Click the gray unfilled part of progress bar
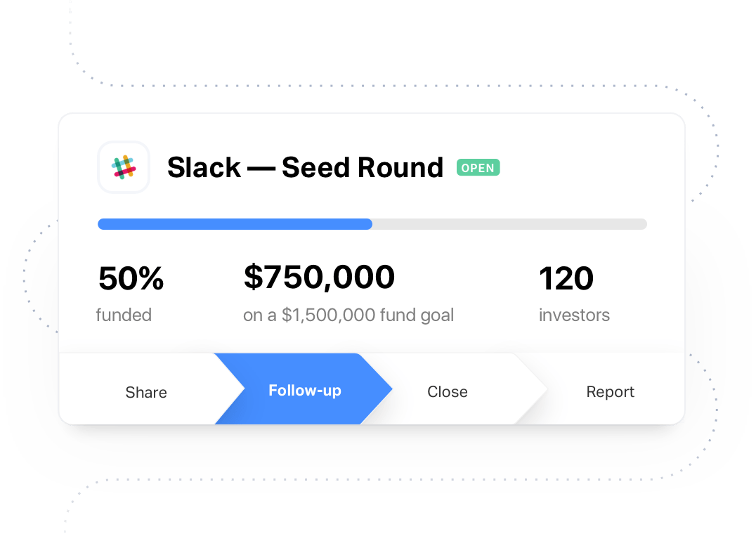Image resolution: width=756 pixels, height=534 pixels. (509, 224)
